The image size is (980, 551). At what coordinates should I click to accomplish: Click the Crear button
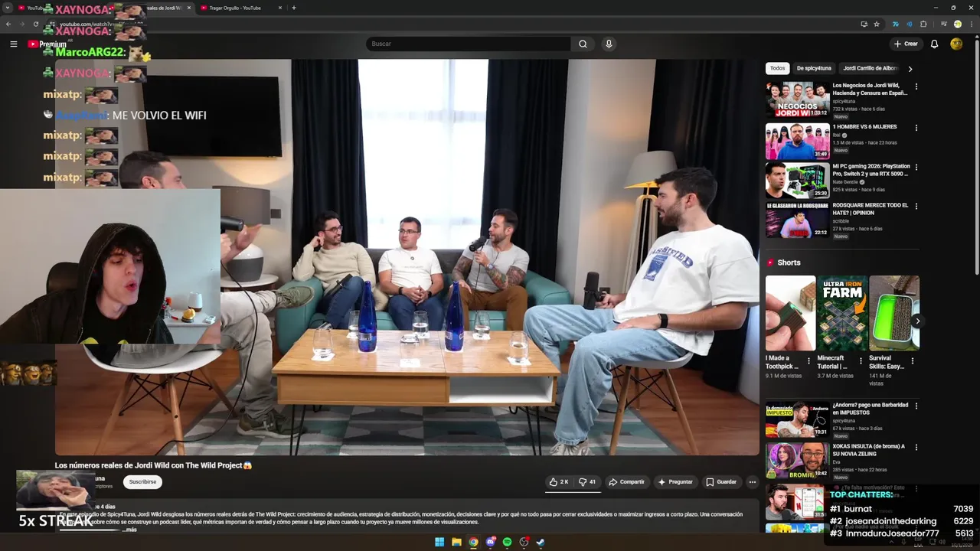click(x=906, y=44)
